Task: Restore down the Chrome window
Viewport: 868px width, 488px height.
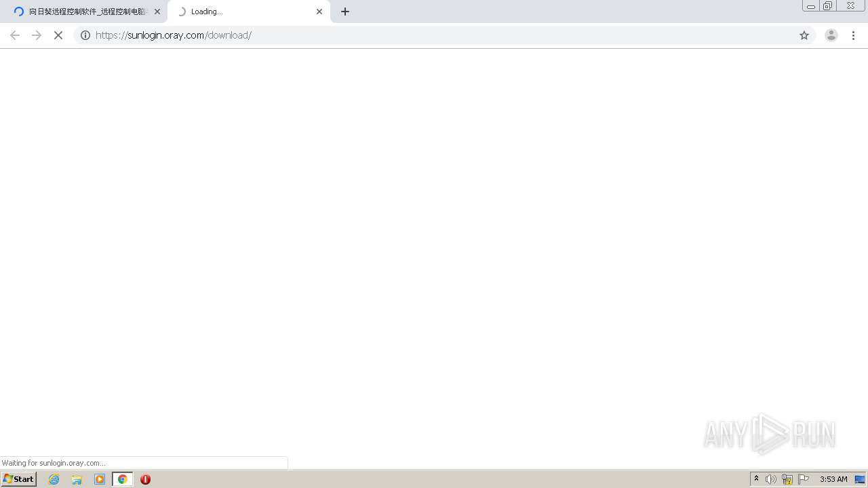Action: coord(828,6)
